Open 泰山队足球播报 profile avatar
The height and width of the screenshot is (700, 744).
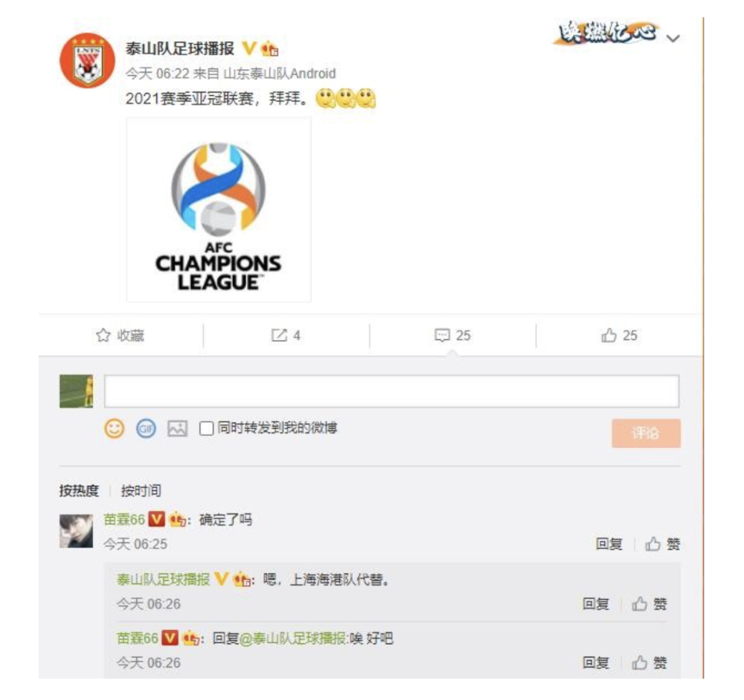click(x=87, y=60)
